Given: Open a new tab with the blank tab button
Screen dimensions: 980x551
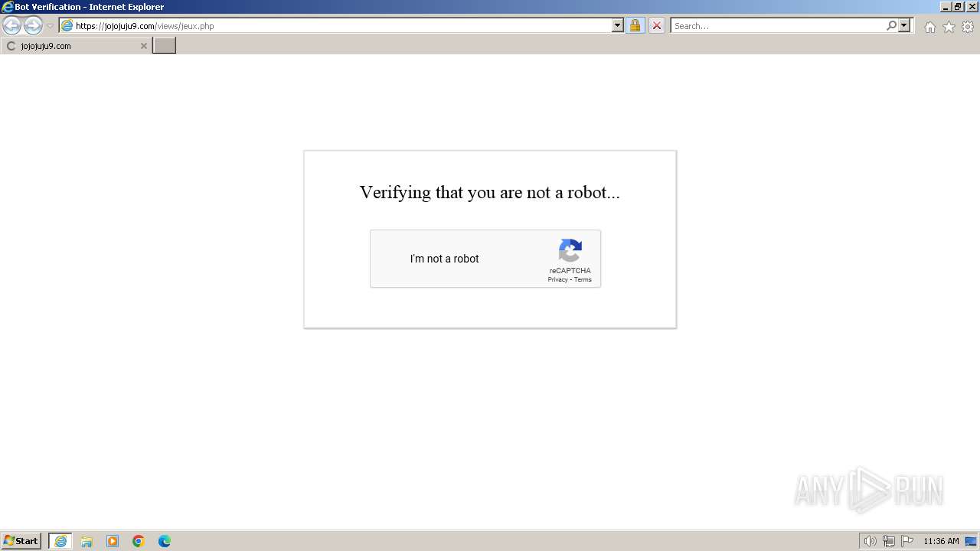Looking at the screenshot, I should 165,46.
